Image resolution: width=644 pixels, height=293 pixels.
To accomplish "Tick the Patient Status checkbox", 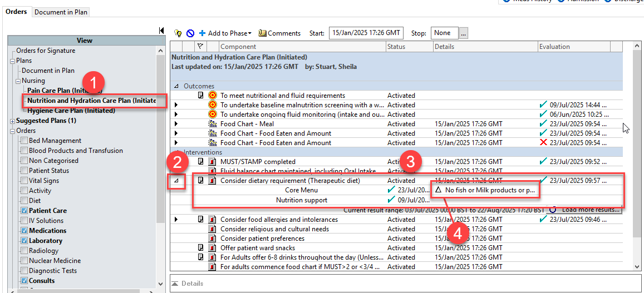I will [x=24, y=171].
